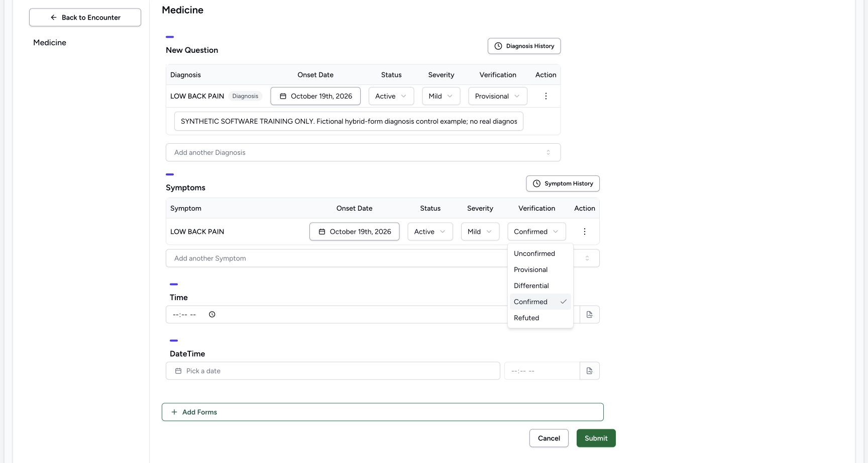Open the symptom onset date picker
This screenshot has width=868, height=463.
355,232
